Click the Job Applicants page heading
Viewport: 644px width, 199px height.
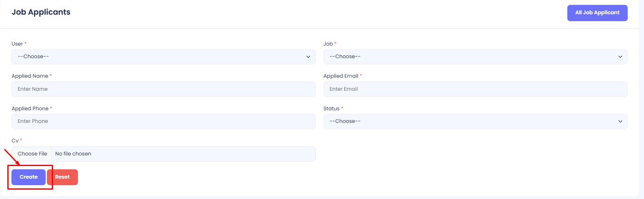tap(41, 12)
